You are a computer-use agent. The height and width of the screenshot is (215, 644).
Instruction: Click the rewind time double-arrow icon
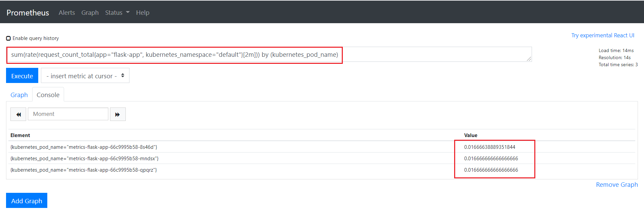18,114
